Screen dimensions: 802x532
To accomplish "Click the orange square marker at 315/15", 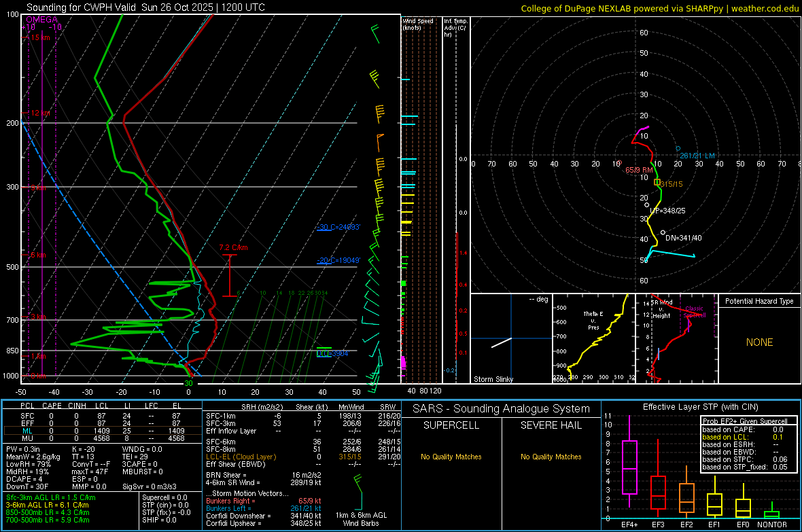I will pos(658,181).
